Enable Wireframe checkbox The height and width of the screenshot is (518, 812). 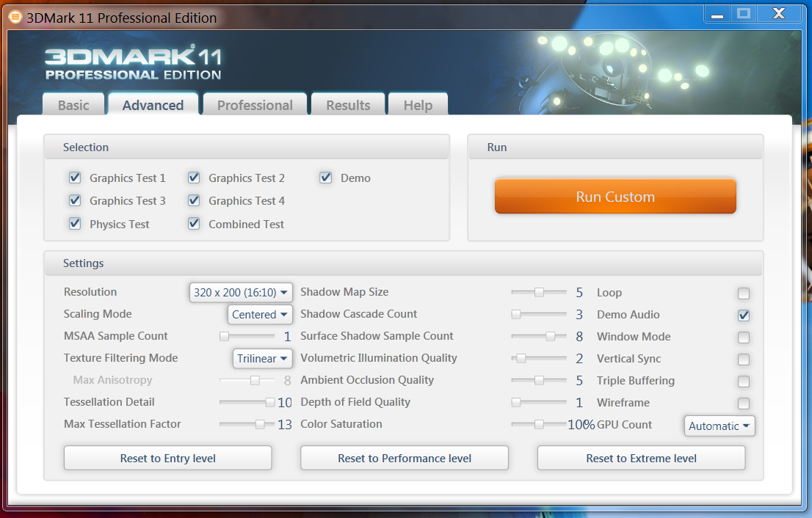[x=744, y=403]
